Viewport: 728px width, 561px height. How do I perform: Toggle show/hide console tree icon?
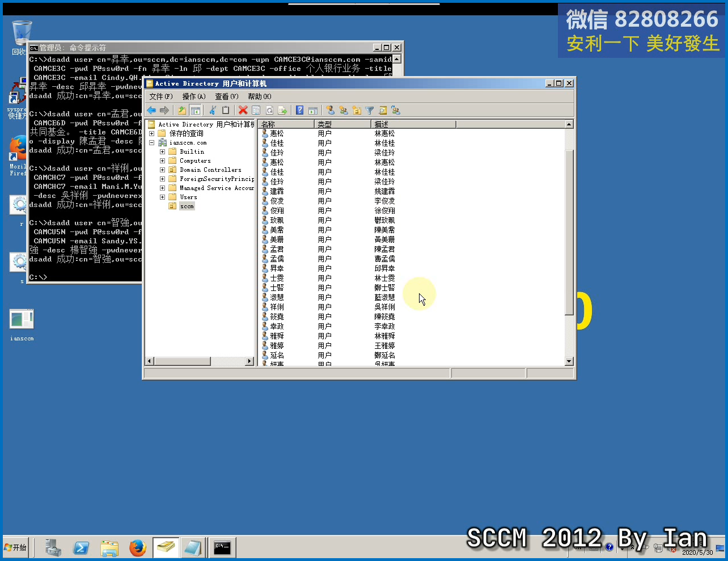point(195,111)
